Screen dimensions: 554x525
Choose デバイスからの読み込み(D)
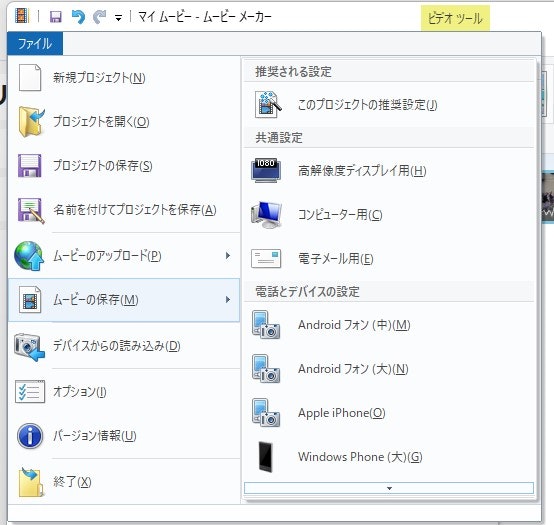click(x=124, y=346)
